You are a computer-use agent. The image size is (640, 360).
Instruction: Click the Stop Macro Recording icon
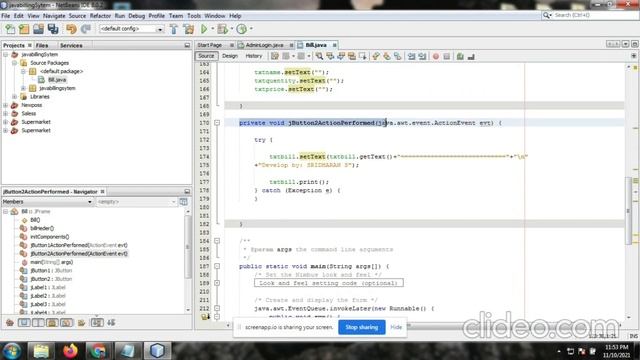[x=447, y=56]
